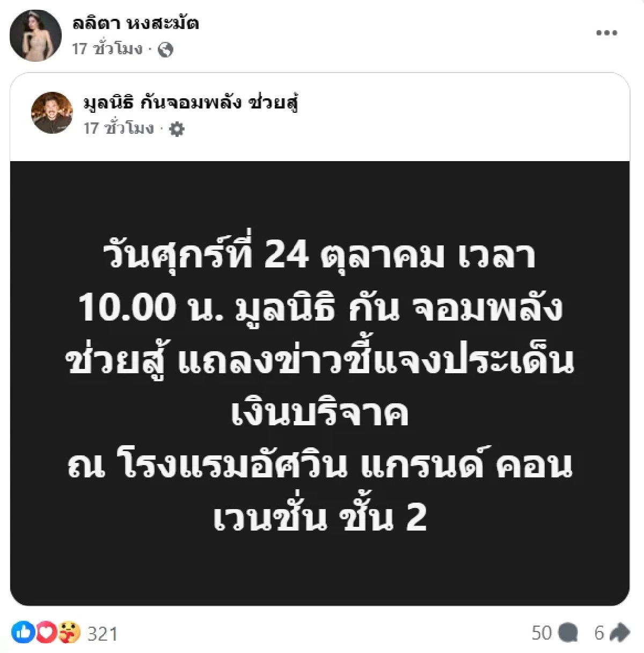This screenshot has height=653, width=644.
Task: Click the red Love heart reaction icon
Action: (46, 633)
